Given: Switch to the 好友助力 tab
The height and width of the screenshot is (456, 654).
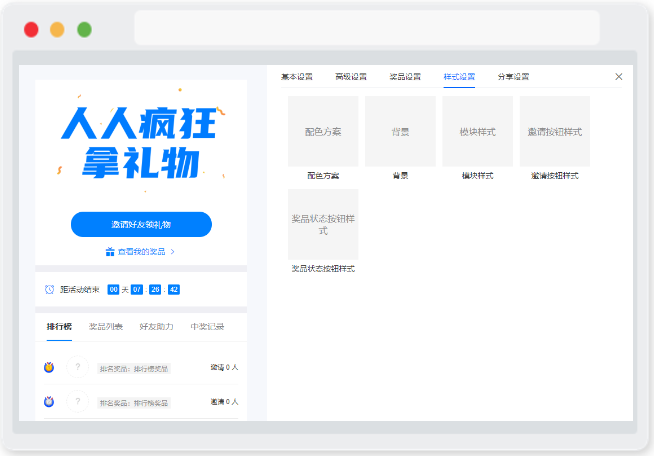Looking at the screenshot, I should click(156, 326).
